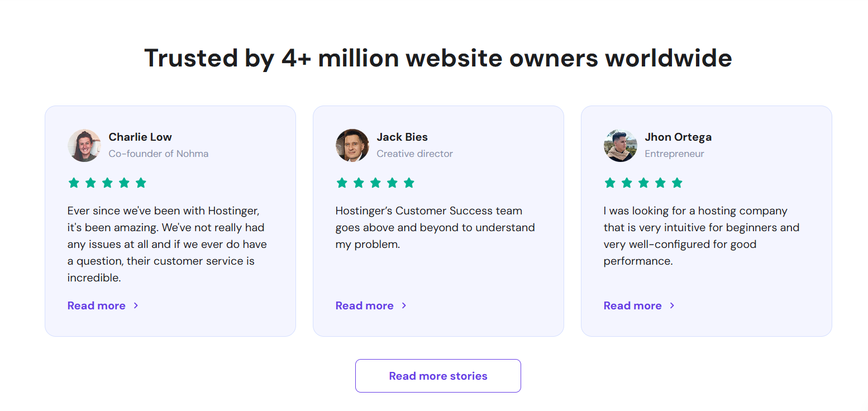This screenshot has height=411, width=868.
Task: Click the fifth star in Charlie Low's rating
Action: [x=141, y=183]
